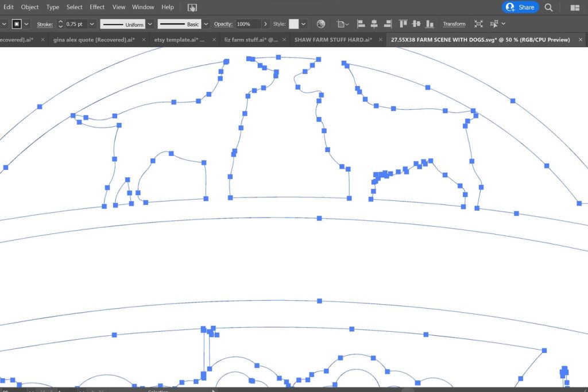Viewport: 588px width, 392px height.
Task: Open the Basic brush definition dropdown
Action: (x=206, y=24)
